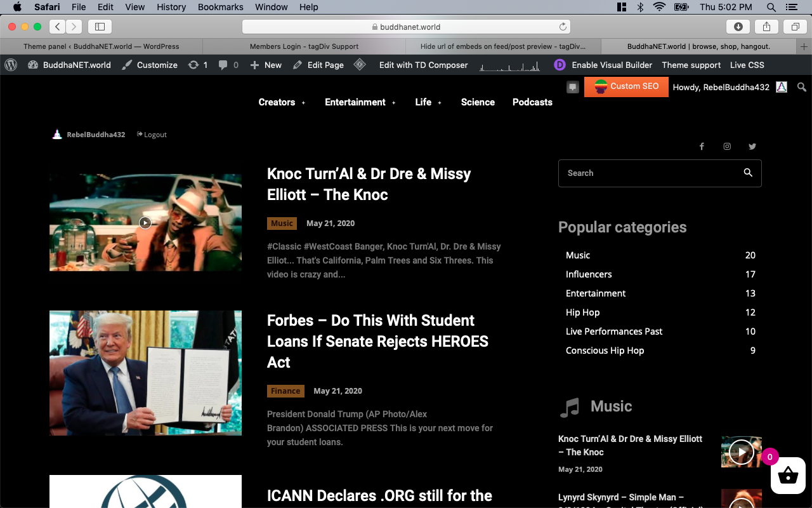Switch to the Theme panel WordPress tab
Viewport: 812px width, 508px height.
point(101,46)
